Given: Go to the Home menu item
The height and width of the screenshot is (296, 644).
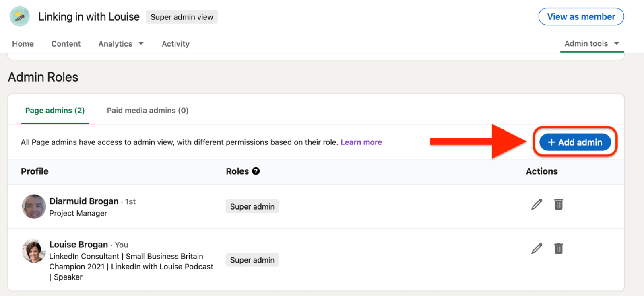Looking at the screenshot, I should 23,44.
